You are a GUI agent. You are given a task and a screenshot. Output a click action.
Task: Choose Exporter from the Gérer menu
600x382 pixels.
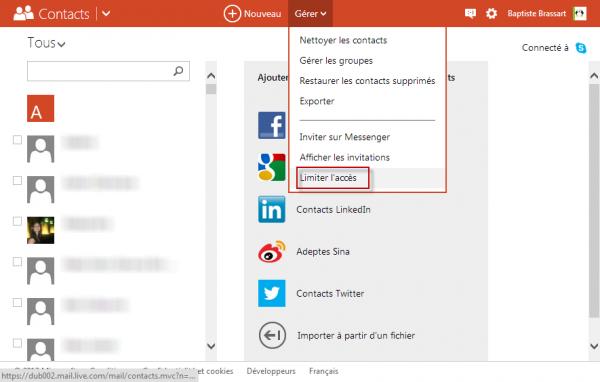317,101
